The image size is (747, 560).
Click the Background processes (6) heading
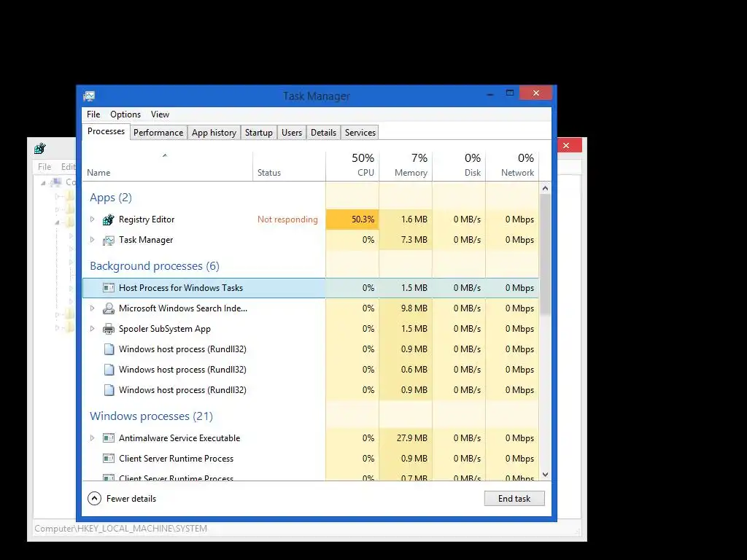pyautogui.click(x=155, y=265)
